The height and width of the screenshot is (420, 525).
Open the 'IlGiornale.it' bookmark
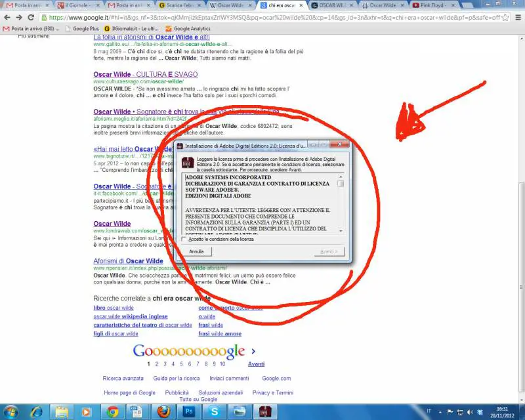(132, 29)
